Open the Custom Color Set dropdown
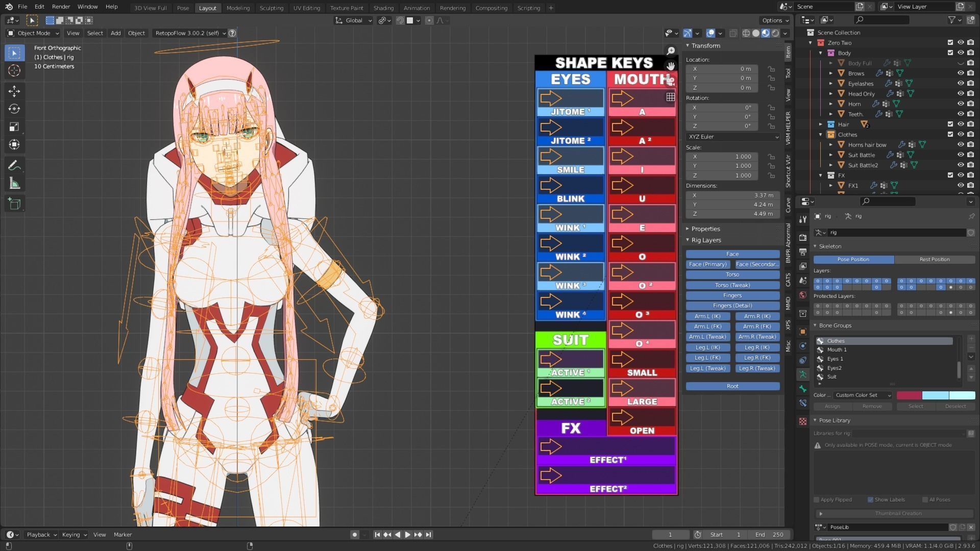Viewport: 980px width, 551px height. (863, 395)
